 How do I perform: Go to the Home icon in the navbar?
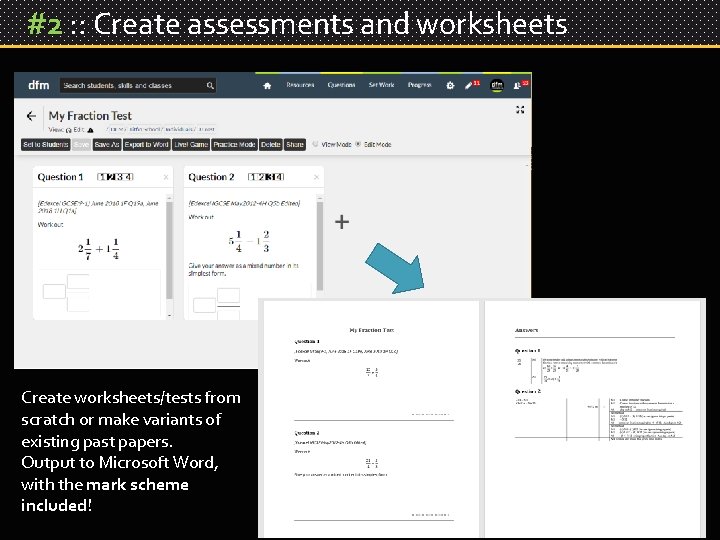pyautogui.click(x=267, y=86)
